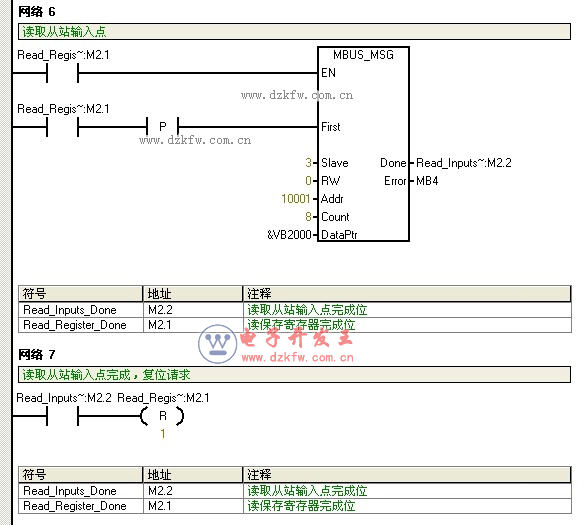Edit the Addr value 10001

(296, 199)
